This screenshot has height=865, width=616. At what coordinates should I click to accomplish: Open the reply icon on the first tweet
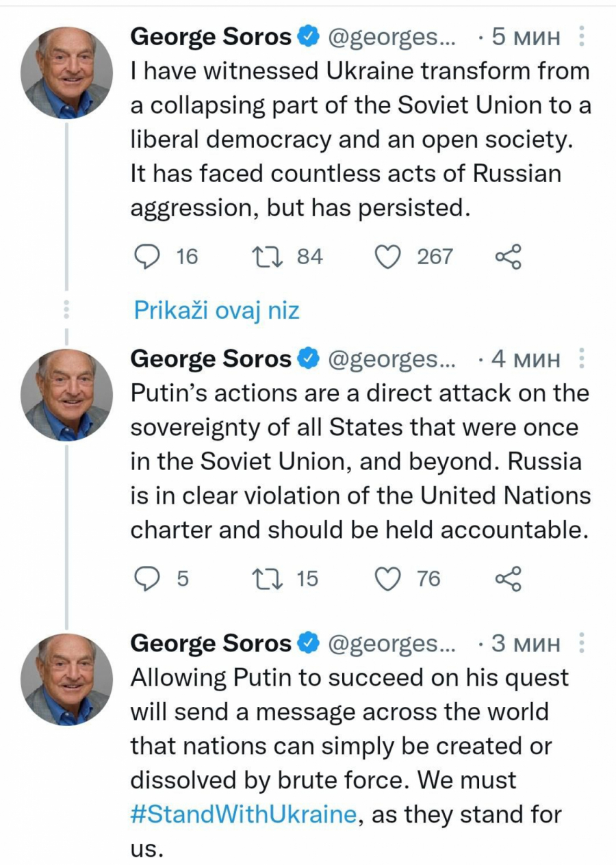click(149, 257)
